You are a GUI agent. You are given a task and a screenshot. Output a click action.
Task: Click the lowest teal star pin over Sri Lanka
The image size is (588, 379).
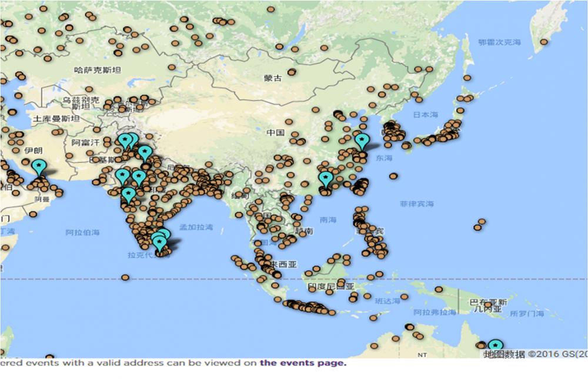[160, 244]
